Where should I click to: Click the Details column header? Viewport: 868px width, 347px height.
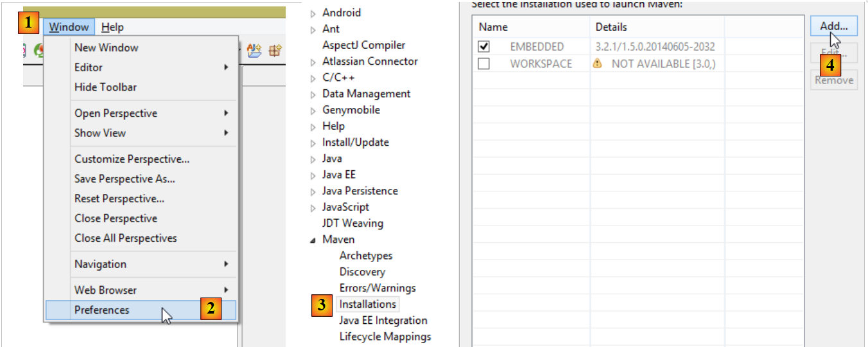611,27
